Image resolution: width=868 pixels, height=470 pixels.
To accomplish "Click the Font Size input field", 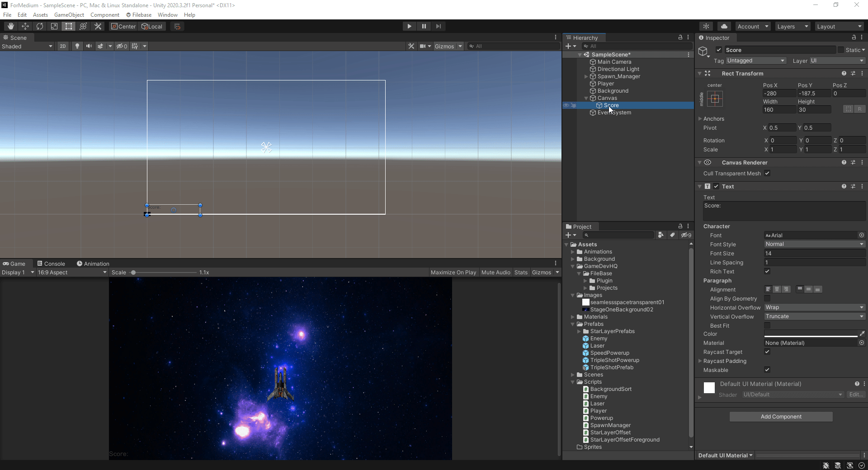I will pyautogui.click(x=814, y=254).
